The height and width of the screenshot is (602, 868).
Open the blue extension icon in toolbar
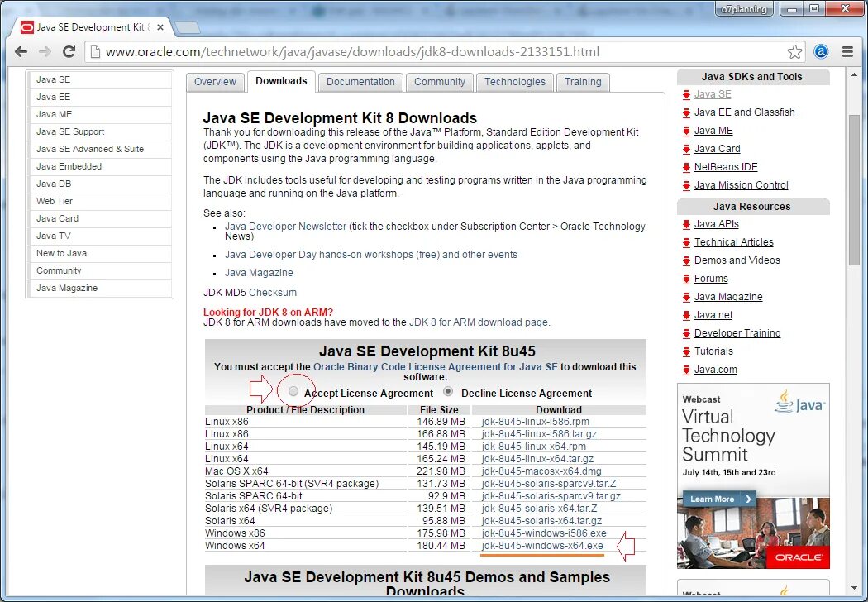pos(821,52)
